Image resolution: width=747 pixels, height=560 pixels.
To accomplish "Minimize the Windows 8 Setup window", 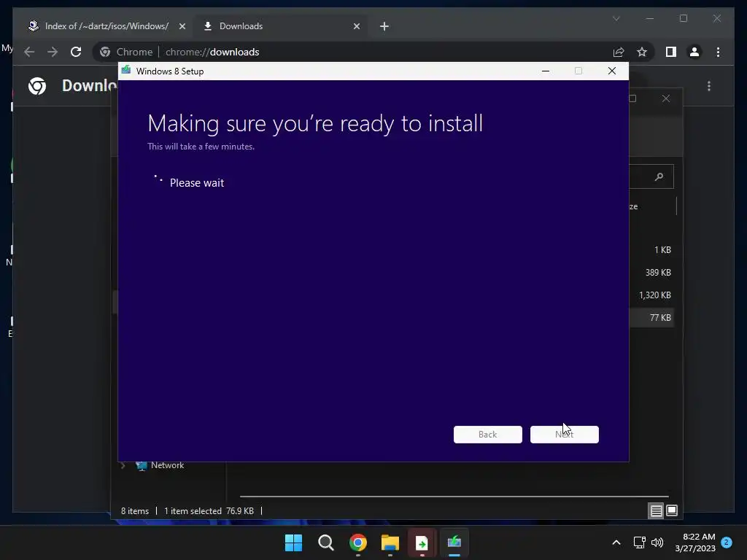I will 546,71.
